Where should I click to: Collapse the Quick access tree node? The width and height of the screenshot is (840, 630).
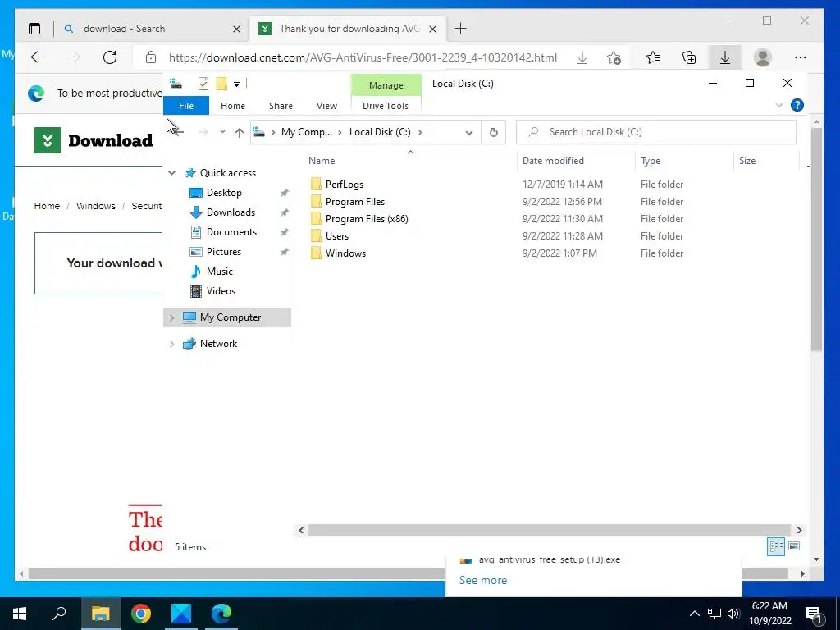coord(172,172)
